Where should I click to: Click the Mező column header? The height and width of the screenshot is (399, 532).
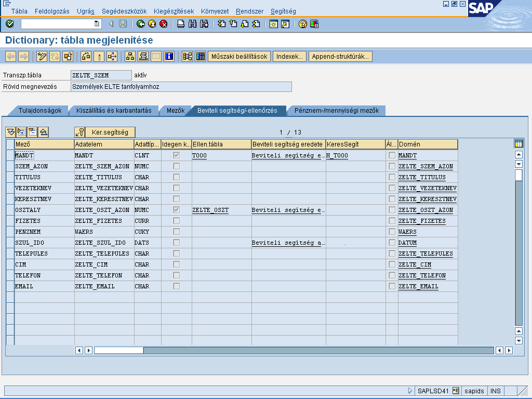coord(44,144)
